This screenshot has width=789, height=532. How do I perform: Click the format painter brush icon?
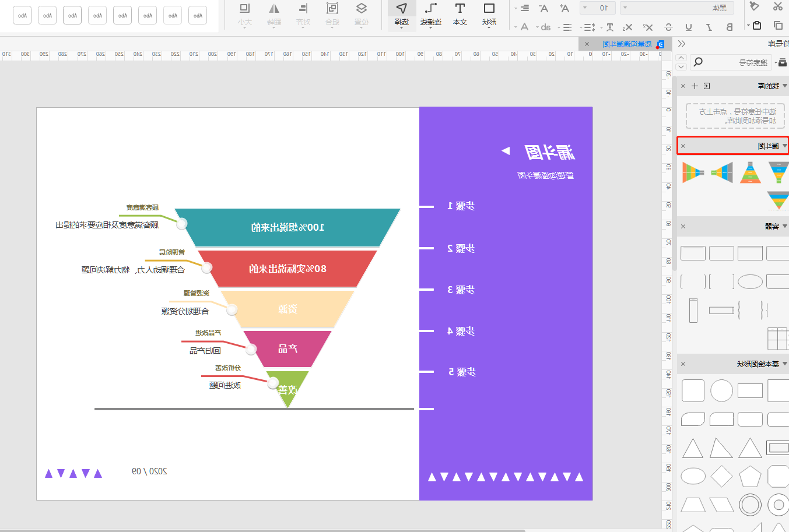755,6
